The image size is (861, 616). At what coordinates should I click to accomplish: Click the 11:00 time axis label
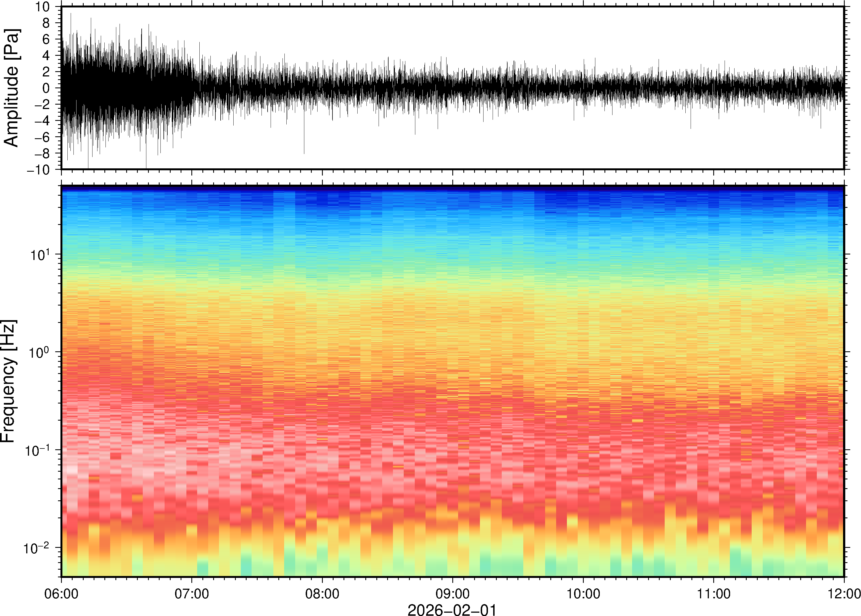(x=713, y=593)
